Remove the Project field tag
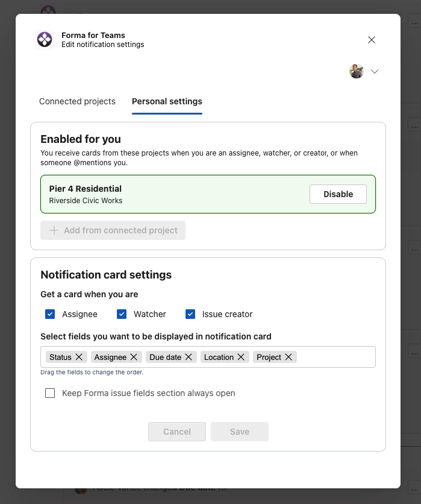The image size is (421, 504). click(x=288, y=357)
